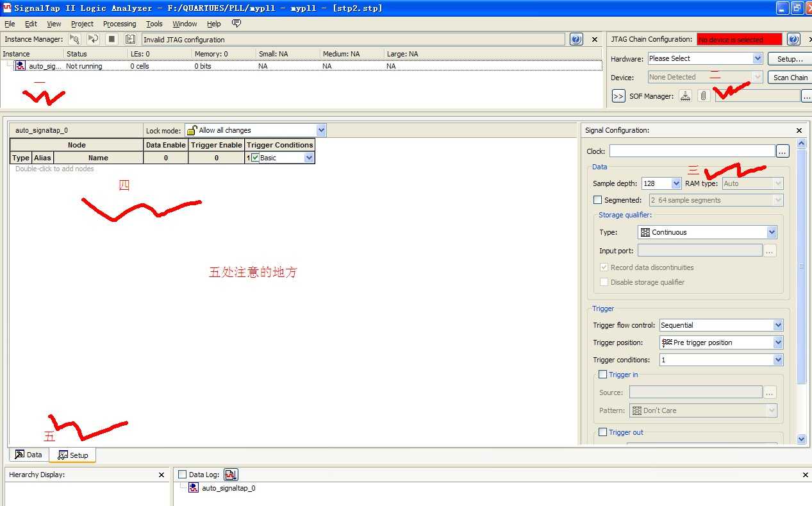This screenshot has height=506, width=812.
Task: Enable the Trigger out checkbox
Action: point(602,432)
